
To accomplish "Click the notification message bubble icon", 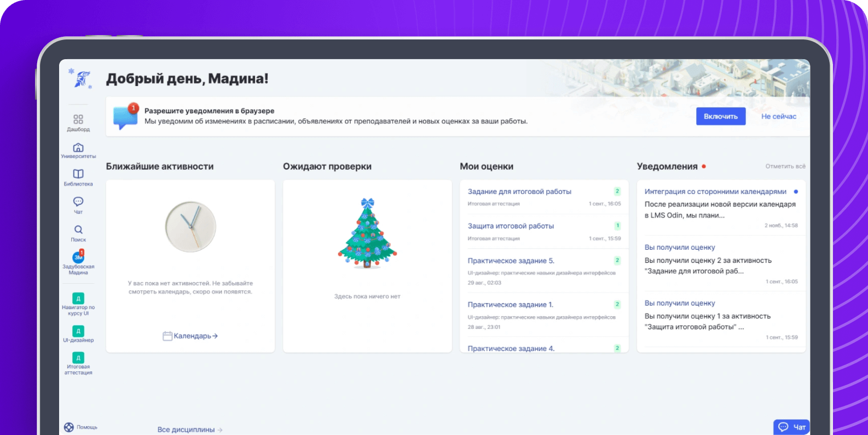I will coord(125,117).
